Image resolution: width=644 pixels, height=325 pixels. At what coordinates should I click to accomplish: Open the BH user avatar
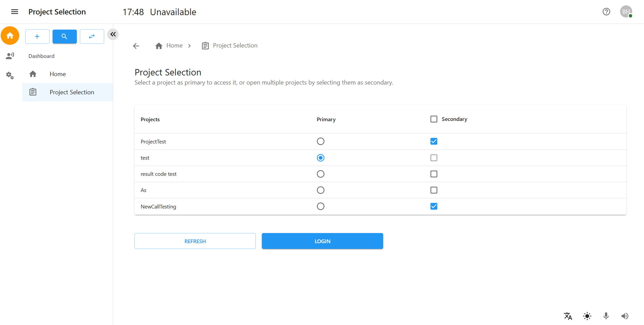click(626, 11)
